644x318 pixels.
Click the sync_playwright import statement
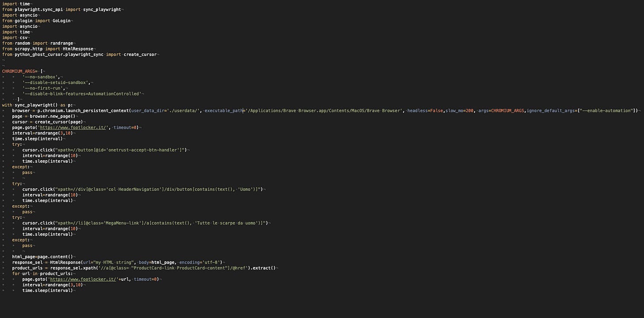[62, 9]
